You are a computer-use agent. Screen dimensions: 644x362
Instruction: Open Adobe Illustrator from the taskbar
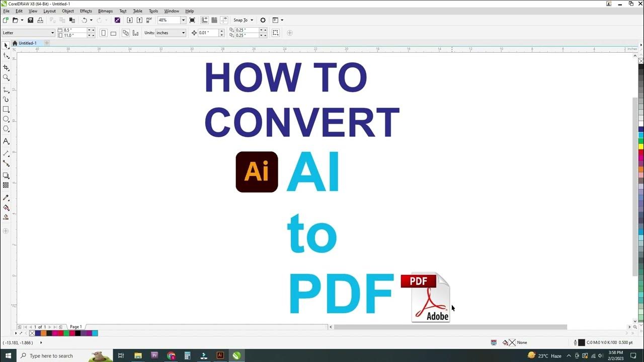[220, 355]
